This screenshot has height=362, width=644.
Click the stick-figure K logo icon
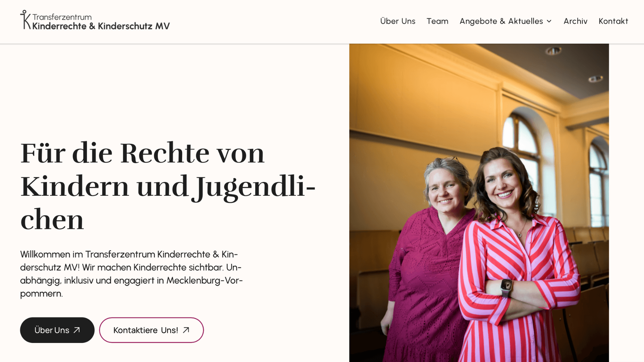tap(25, 19)
